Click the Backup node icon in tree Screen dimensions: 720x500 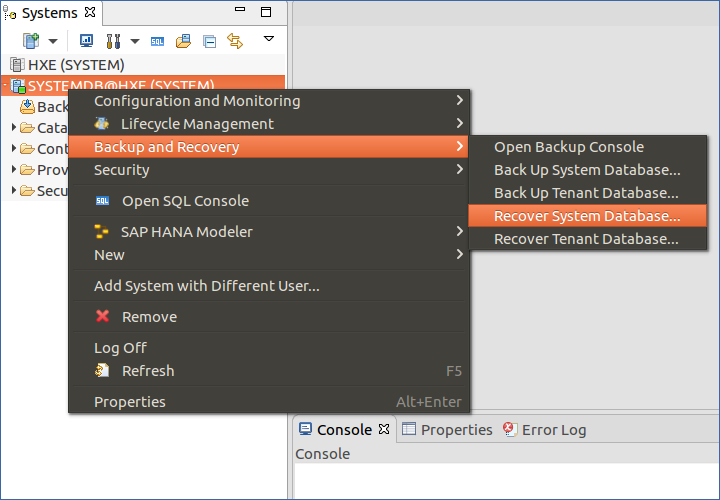[x=27, y=107]
